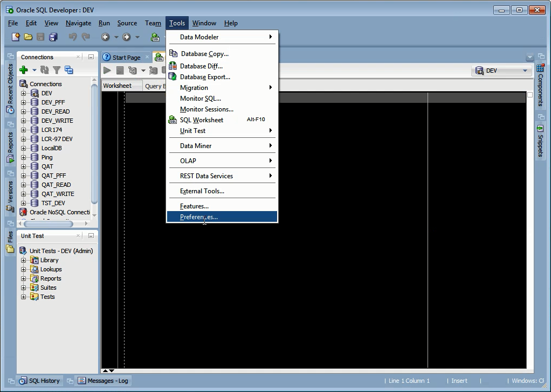Open the Help menu
Screen dimensions: 551x392
click(231, 23)
